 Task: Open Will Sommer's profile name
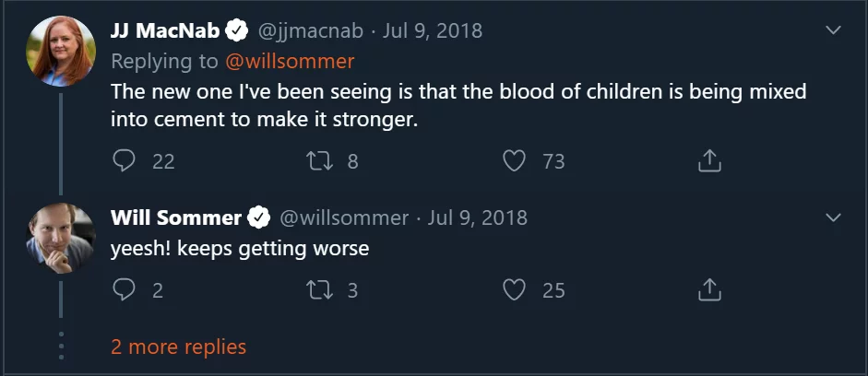click(175, 217)
